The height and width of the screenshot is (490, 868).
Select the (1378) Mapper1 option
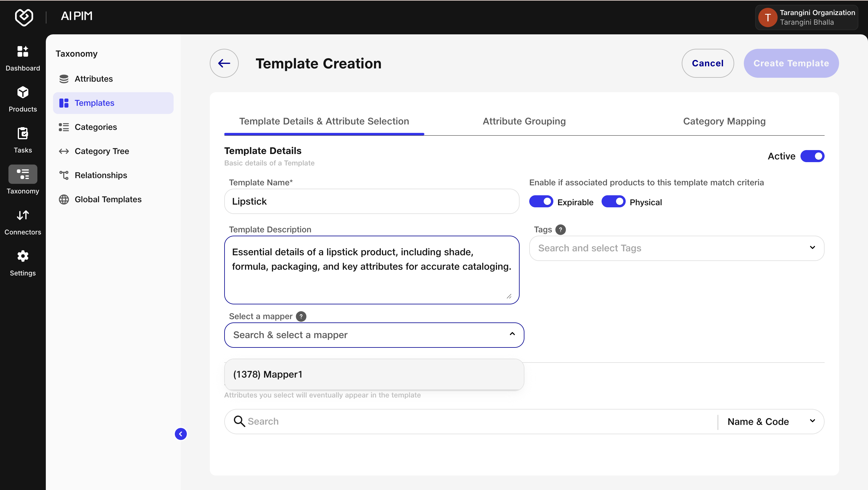click(x=374, y=374)
